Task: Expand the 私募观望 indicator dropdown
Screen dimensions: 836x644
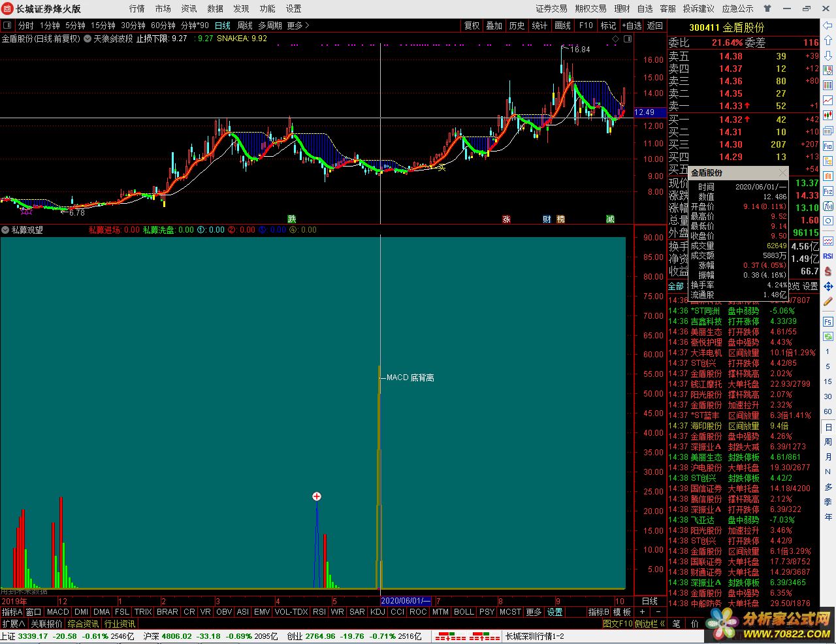Action: click(x=5, y=230)
